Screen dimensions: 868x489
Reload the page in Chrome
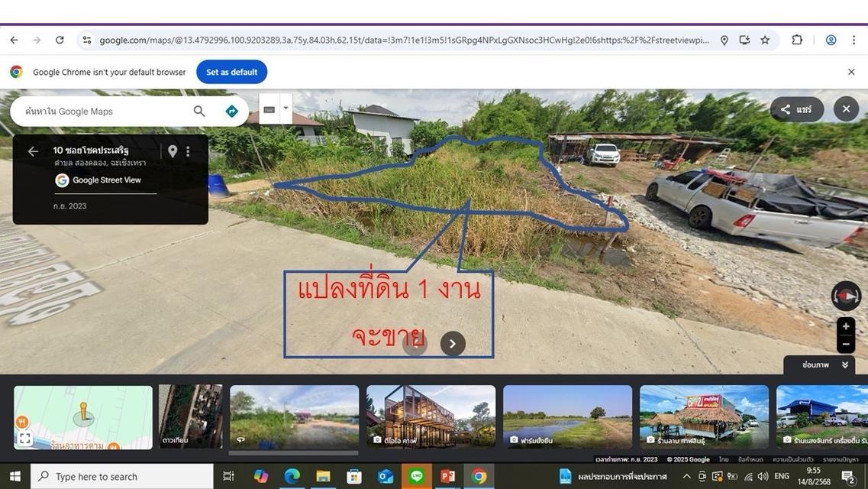tap(60, 40)
